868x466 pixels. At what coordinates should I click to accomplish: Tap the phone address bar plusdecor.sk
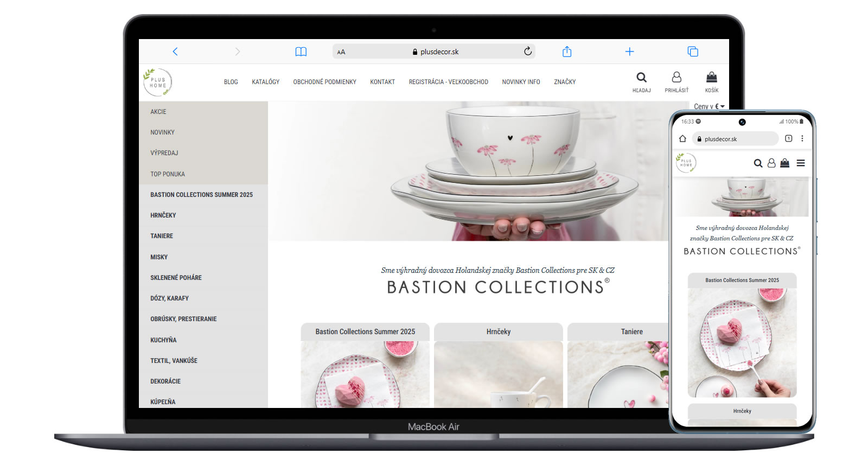(735, 139)
